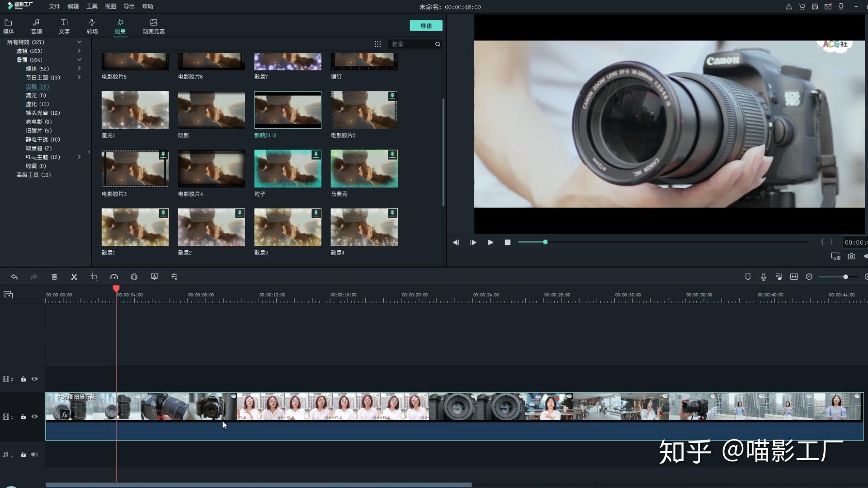Open the 视图 menu
Screen dimensions: 868x488
[x=110, y=6]
